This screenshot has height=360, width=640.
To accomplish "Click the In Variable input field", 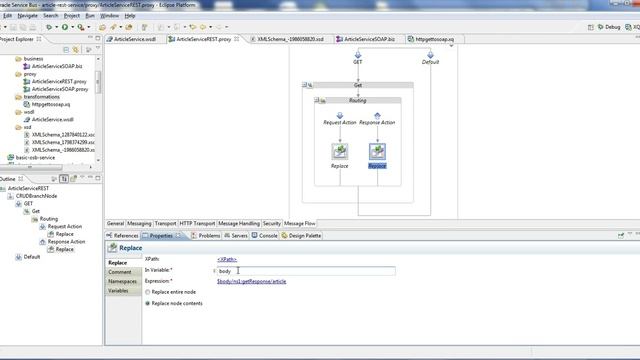I will click(306, 271).
